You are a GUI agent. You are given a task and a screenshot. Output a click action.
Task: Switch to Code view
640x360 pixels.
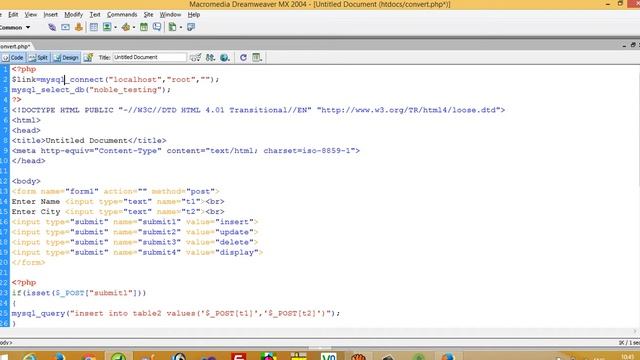point(13,58)
